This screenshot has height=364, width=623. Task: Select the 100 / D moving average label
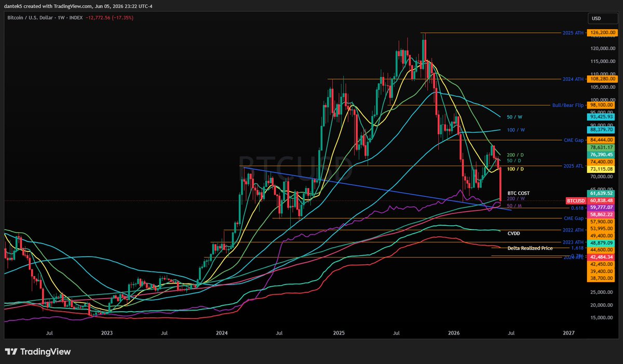point(516,169)
